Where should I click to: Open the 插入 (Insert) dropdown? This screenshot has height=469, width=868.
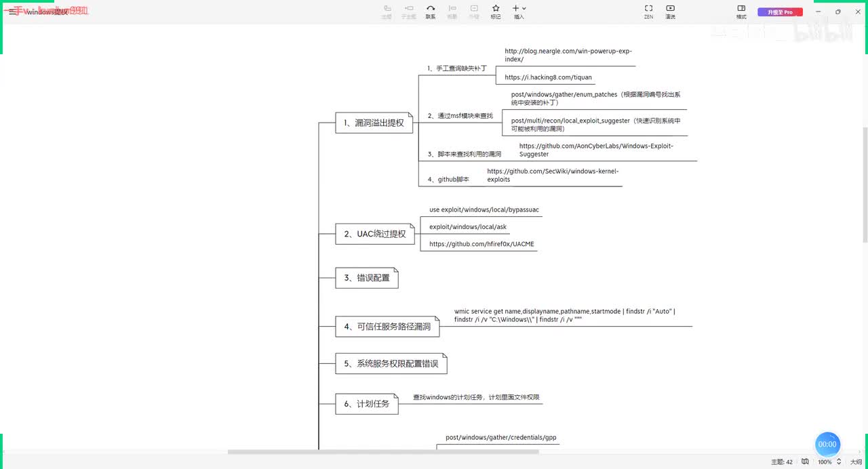[x=519, y=12]
